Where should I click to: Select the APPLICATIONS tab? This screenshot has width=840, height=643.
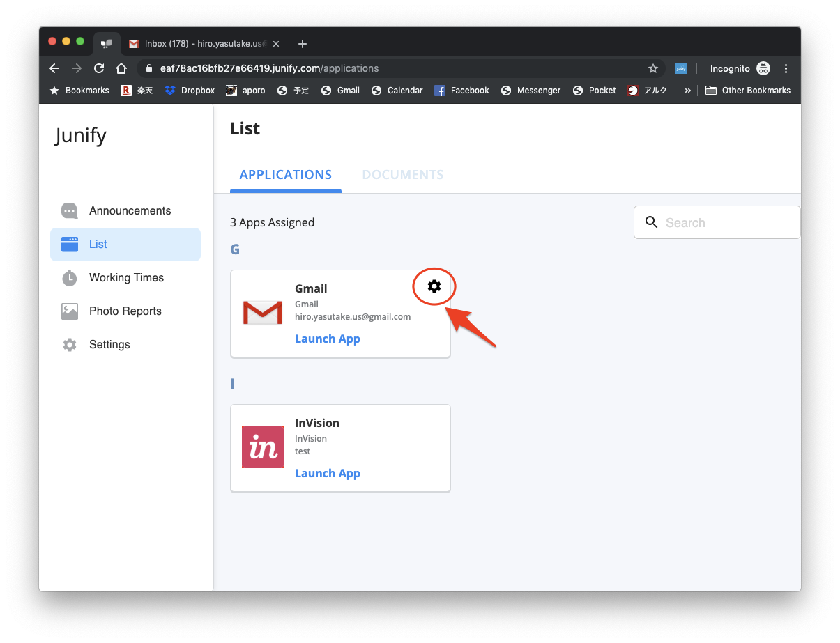[x=286, y=175]
